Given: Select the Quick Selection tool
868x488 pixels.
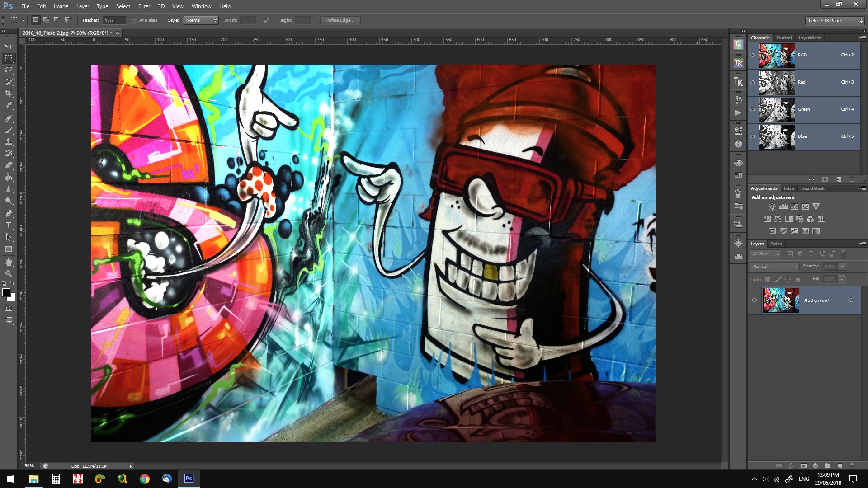Looking at the screenshot, I should coord(9,82).
